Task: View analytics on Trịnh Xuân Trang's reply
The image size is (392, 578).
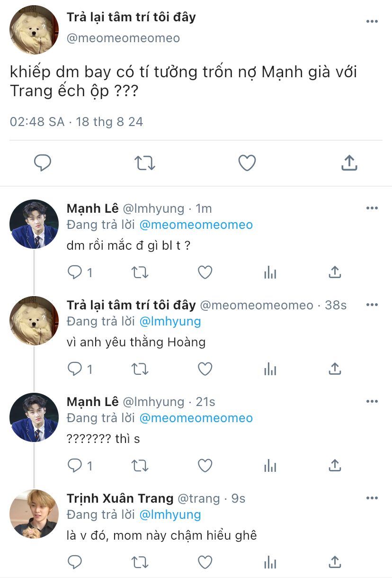Action: coord(270,562)
